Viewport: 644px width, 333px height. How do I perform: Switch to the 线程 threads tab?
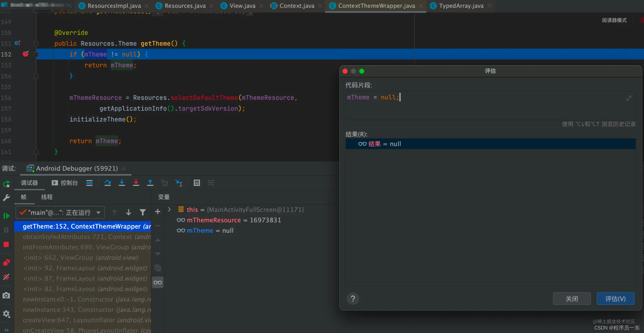pos(47,197)
